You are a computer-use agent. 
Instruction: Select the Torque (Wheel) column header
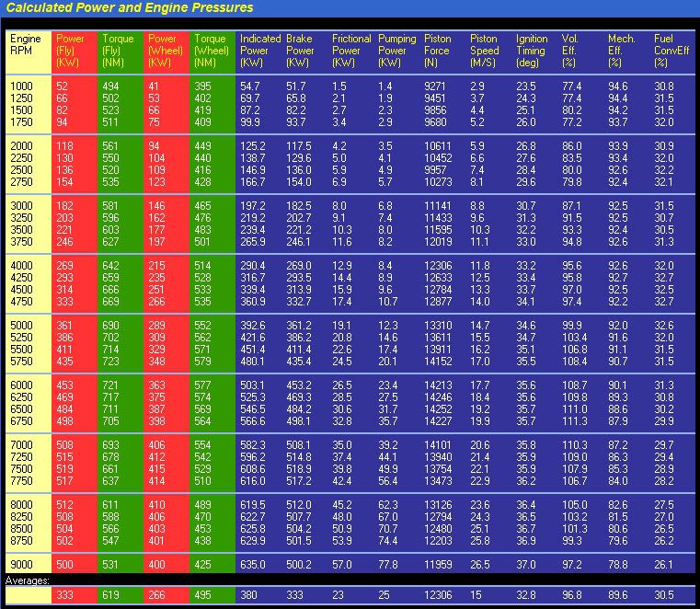tap(211, 51)
